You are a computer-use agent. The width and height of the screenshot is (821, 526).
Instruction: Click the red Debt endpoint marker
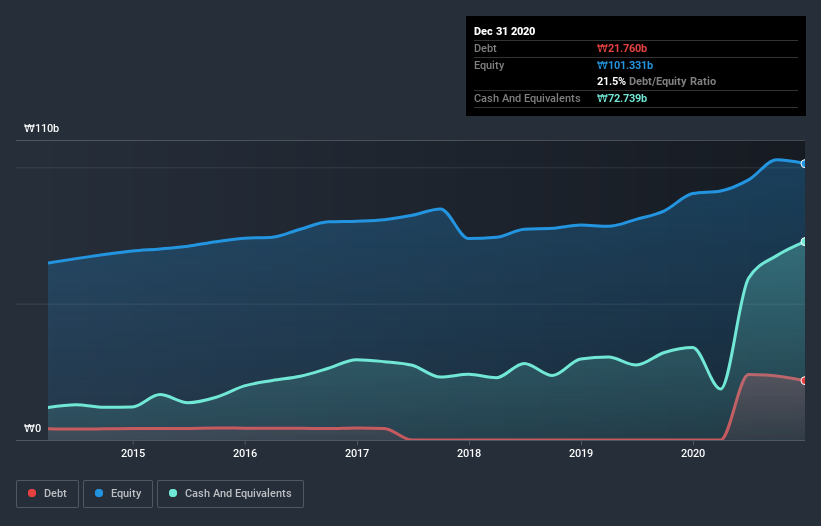point(804,380)
